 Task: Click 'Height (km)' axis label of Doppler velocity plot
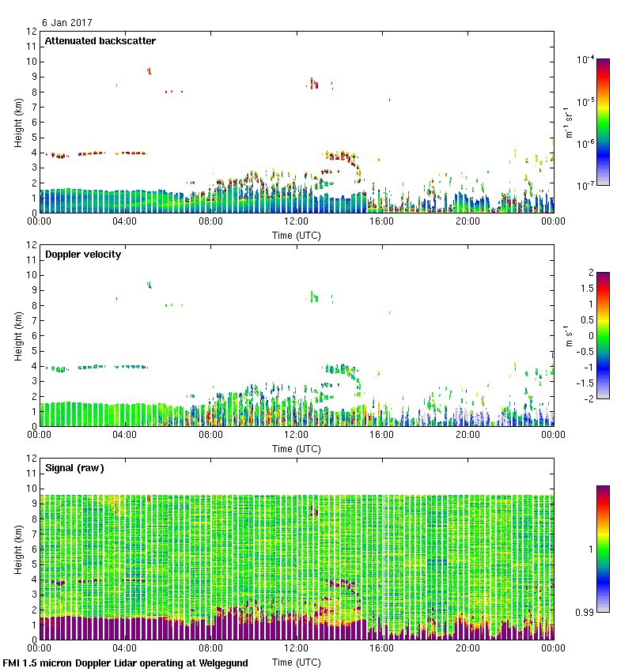pyautogui.click(x=18, y=337)
